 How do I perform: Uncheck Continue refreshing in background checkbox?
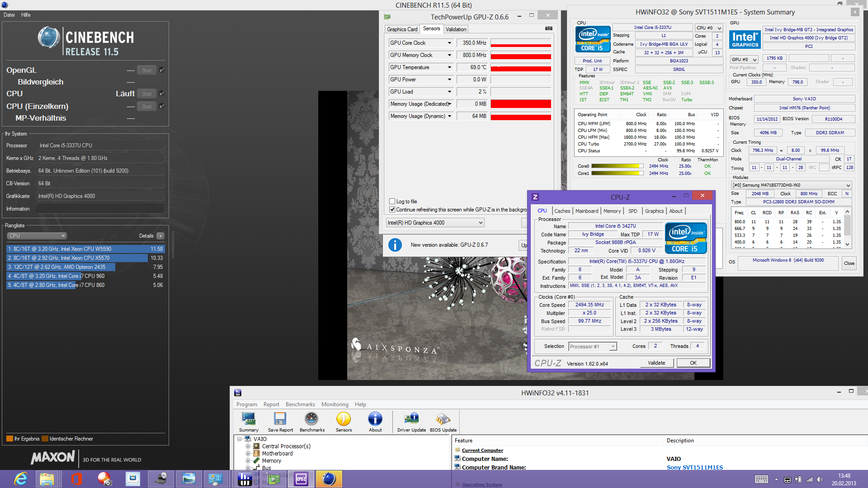[392, 210]
